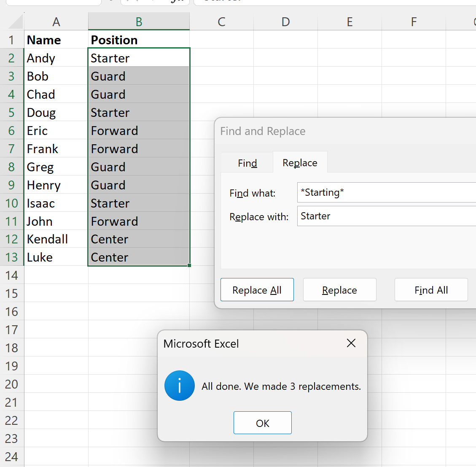Viewport: 476px width, 467px height.
Task: Click the Replace All button
Action: 257,289
